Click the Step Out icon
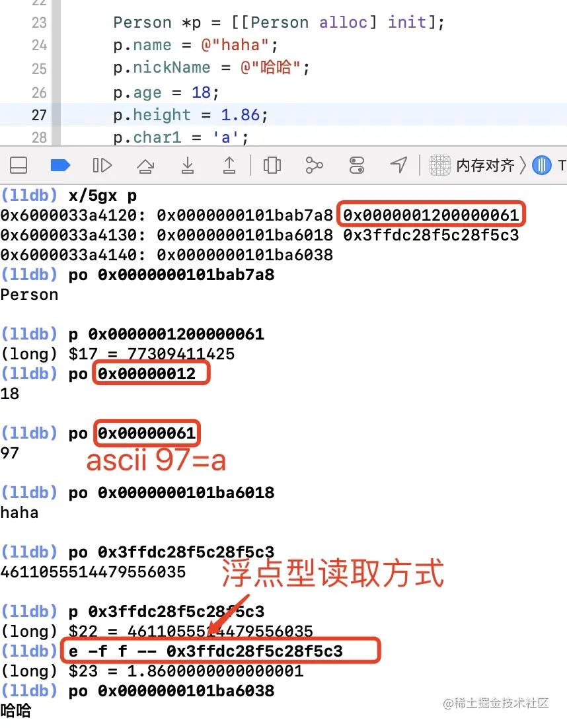567x728 pixels. (x=229, y=165)
